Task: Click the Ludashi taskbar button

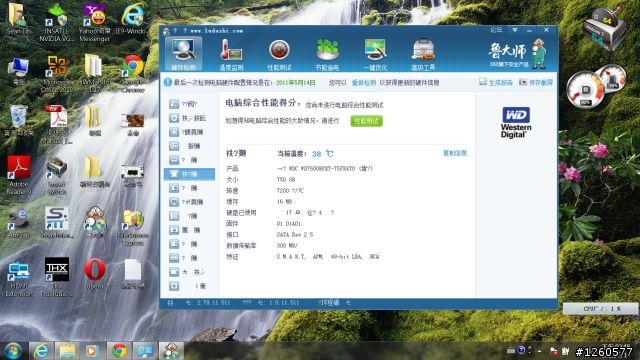Action: tap(171, 351)
